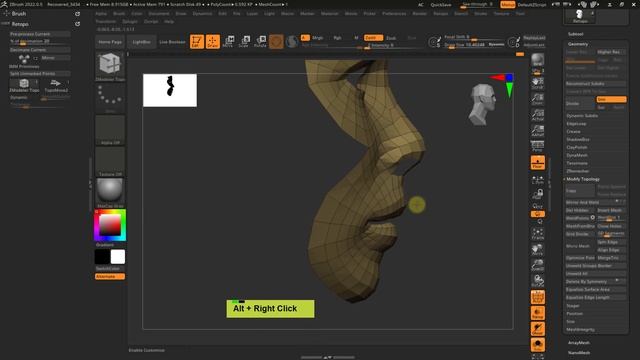Toggle the Ghost transparency button
This screenshot has width=640, height=360.
538,329
